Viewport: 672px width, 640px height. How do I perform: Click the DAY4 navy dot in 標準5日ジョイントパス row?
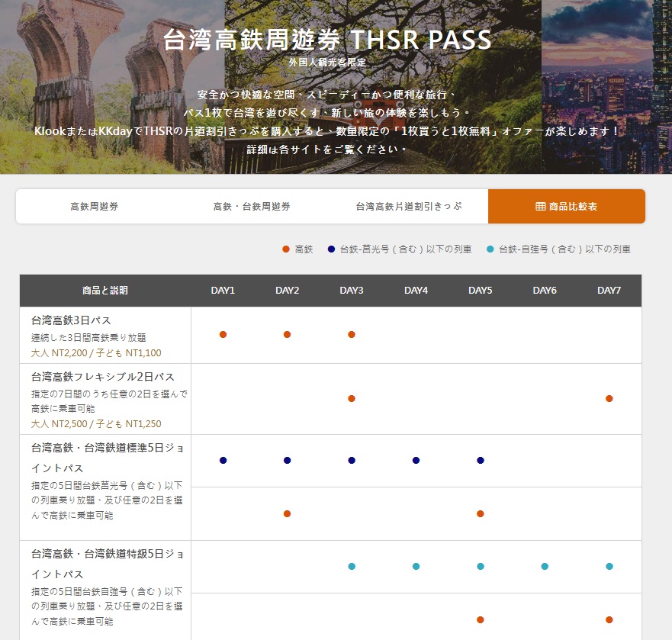416,460
